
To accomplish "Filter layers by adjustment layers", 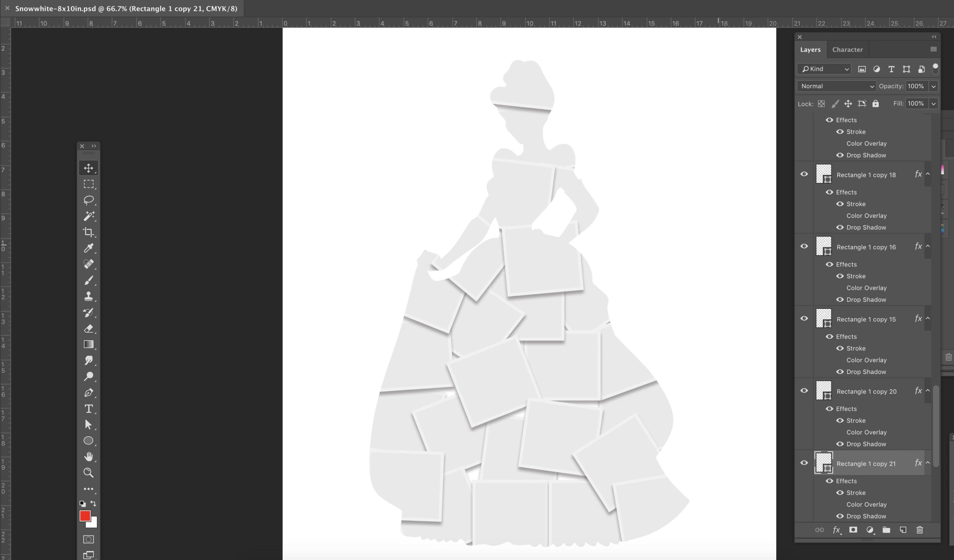I will (x=876, y=69).
